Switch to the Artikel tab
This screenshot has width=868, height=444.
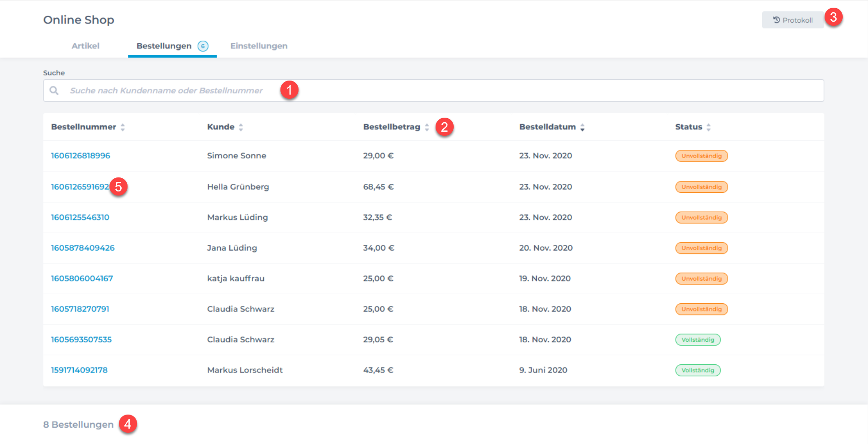click(85, 46)
